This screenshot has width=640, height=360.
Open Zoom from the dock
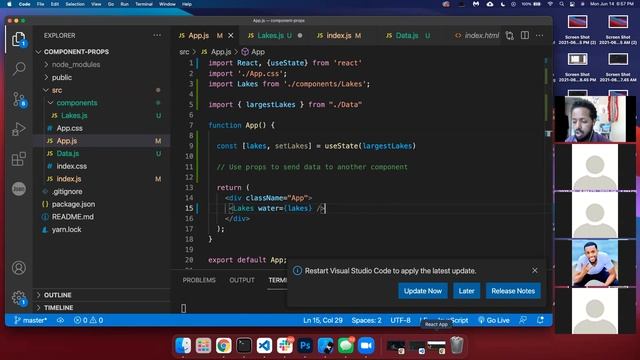[x=366, y=346]
